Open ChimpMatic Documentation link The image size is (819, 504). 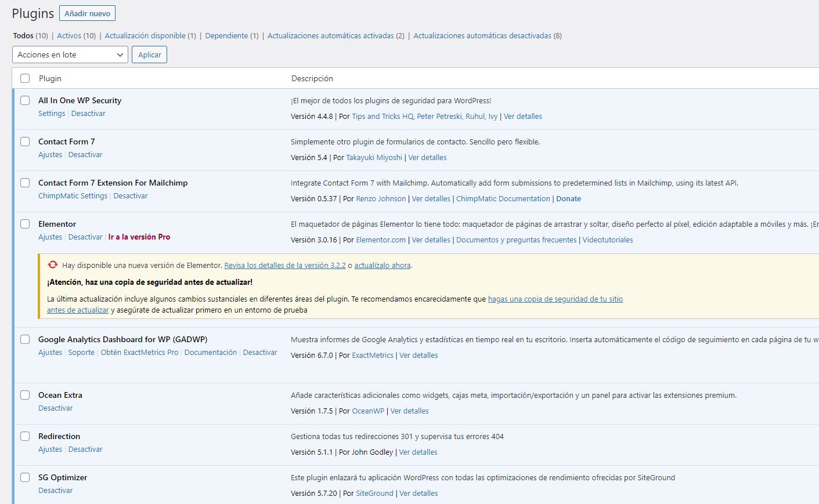(503, 199)
